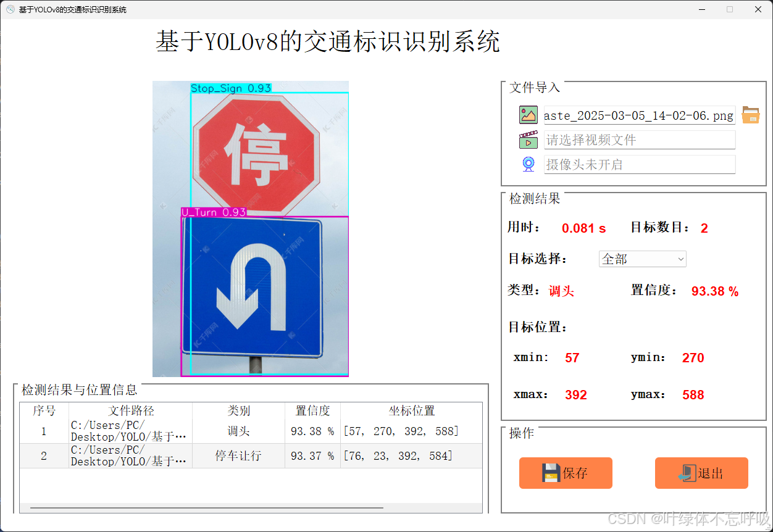Select the 序号 column header

[44, 410]
